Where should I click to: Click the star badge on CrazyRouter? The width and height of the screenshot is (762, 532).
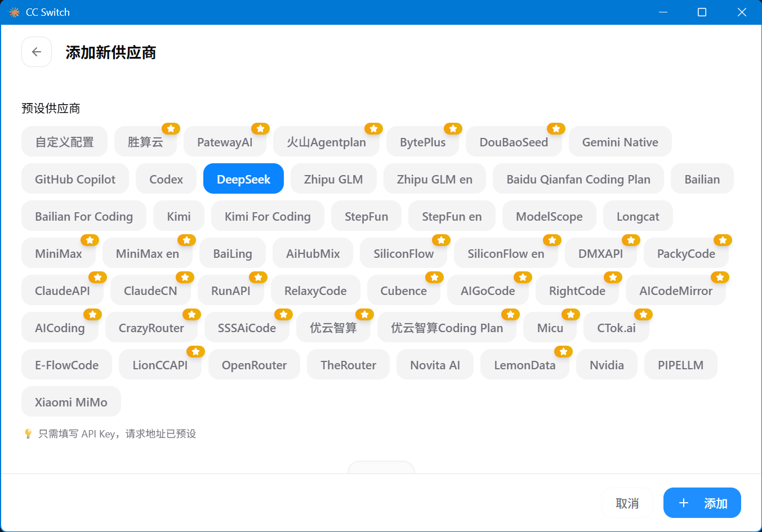point(191,315)
